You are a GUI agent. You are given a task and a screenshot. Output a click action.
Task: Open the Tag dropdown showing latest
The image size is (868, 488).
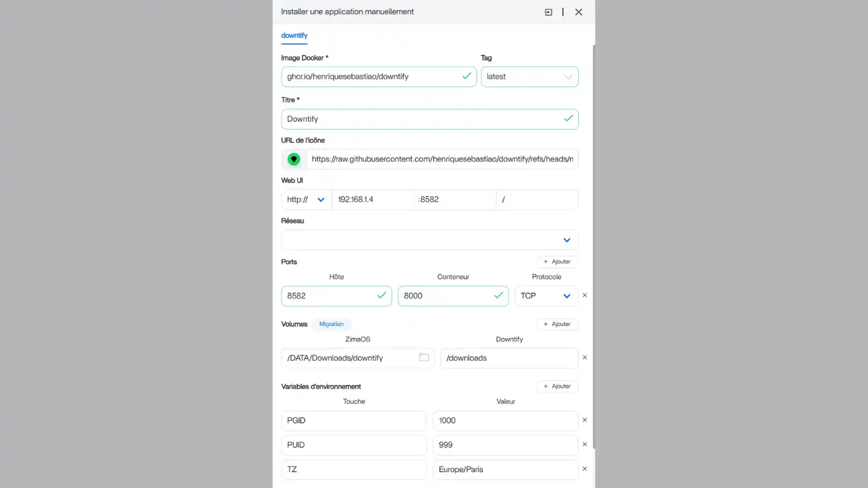(529, 77)
